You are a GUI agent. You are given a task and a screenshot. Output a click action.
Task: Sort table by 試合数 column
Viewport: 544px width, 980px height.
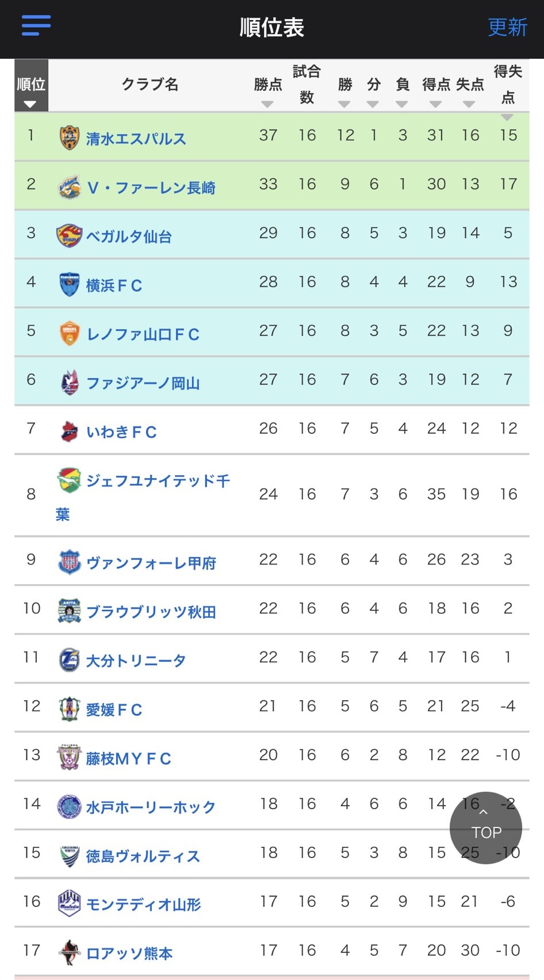coord(307,84)
